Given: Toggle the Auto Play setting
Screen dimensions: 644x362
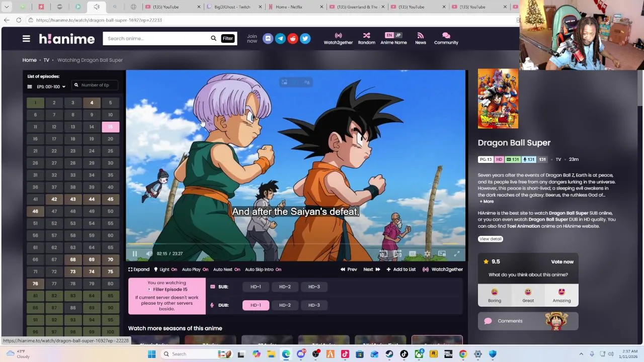Looking at the screenshot, I should tap(195, 269).
